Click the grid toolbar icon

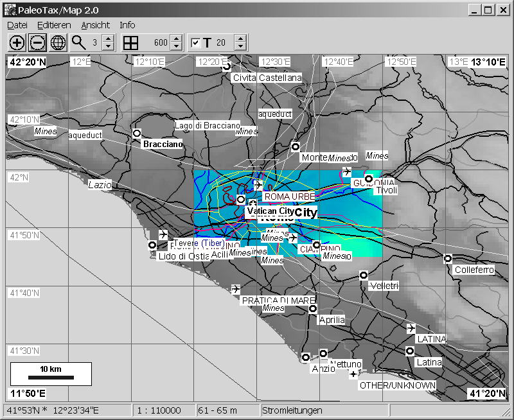(x=130, y=43)
